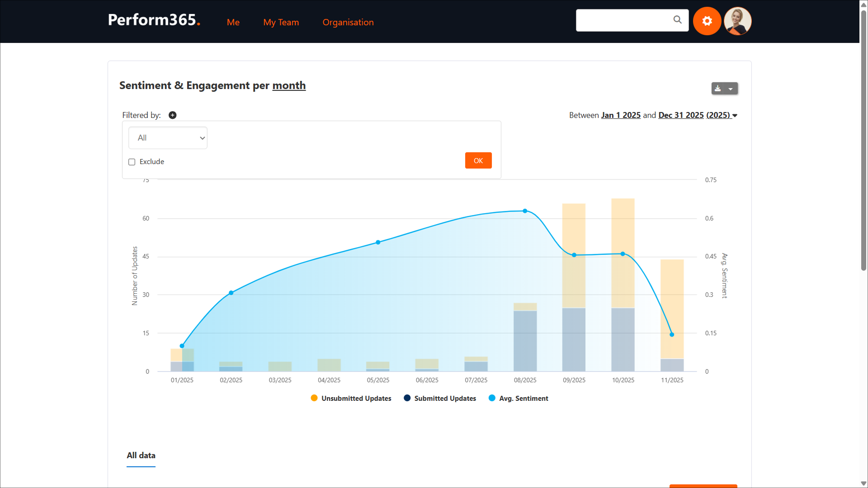Open the user profile avatar
Viewport: 868px width, 488px height.
point(737,21)
